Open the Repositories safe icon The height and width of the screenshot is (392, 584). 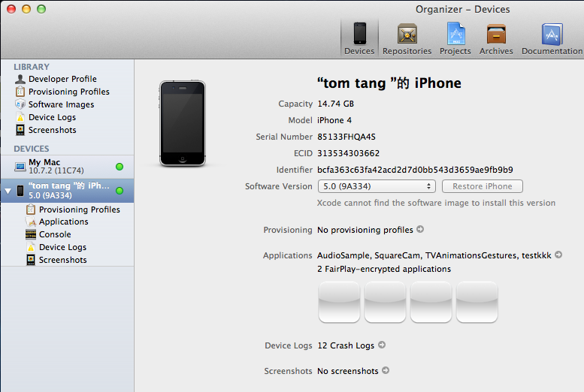click(407, 34)
